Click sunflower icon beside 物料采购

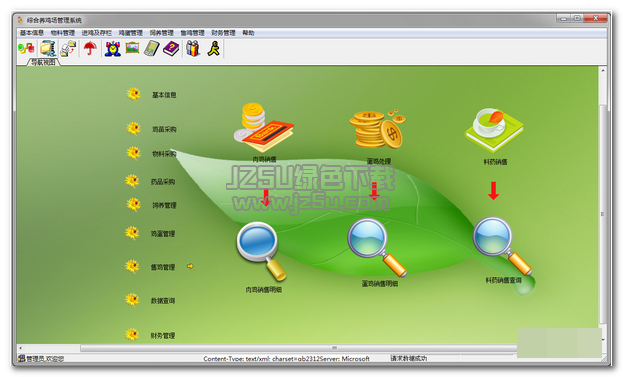click(134, 153)
